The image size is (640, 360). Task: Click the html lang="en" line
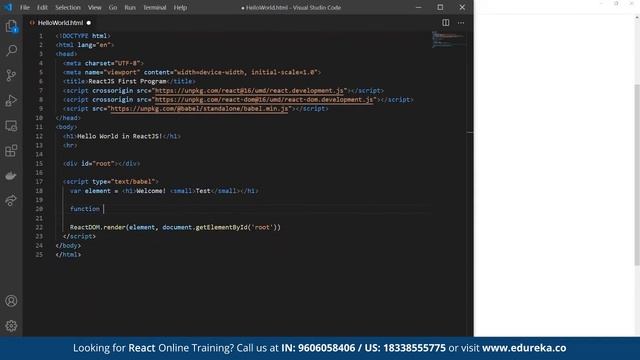pyautogui.click(x=85, y=45)
